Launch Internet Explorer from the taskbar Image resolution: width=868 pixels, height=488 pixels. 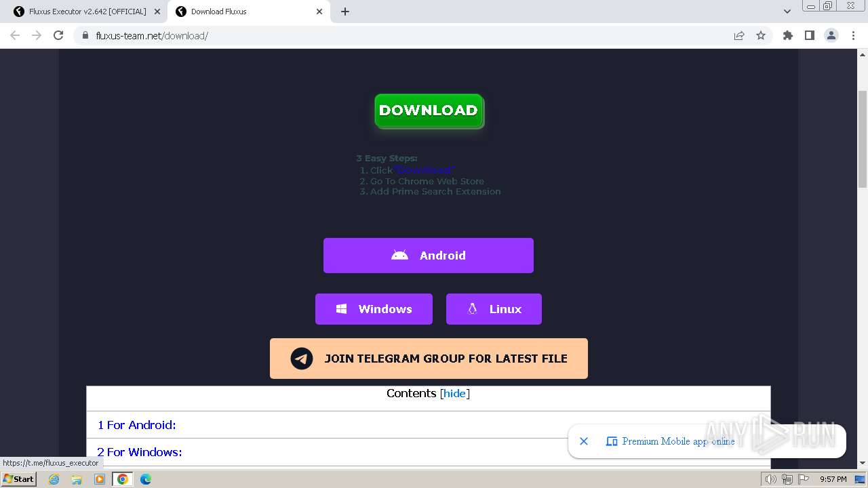point(54,479)
